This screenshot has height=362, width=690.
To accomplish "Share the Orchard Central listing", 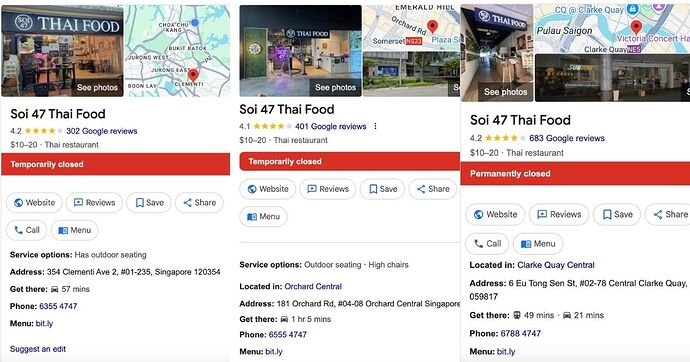I will pos(433,189).
